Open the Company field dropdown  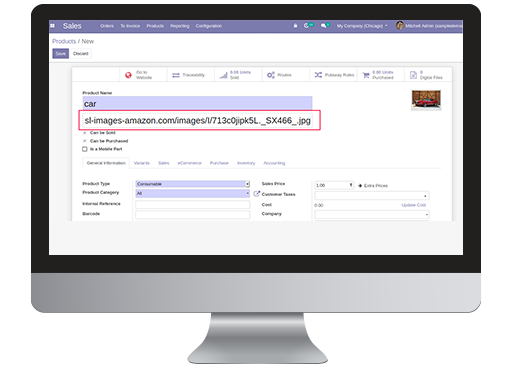372,214
